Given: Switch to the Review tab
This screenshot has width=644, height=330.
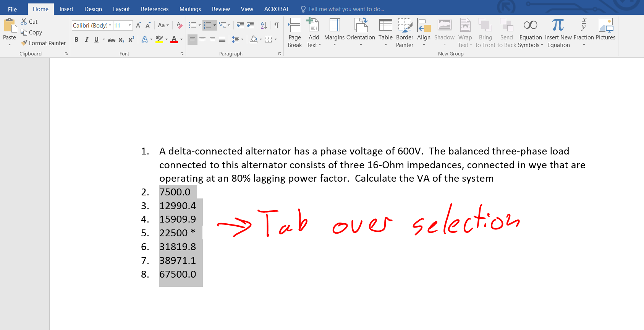Looking at the screenshot, I should pos(221,9).
